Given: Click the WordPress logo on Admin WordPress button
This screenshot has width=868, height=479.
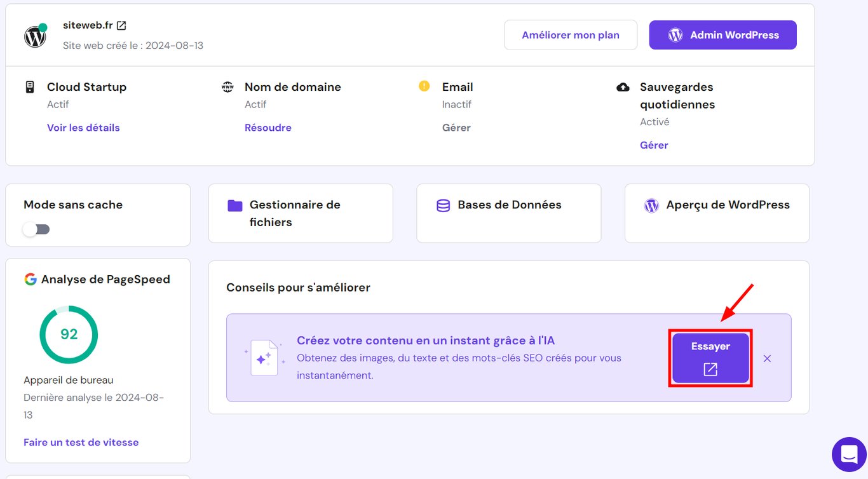Looking at the screenshot, I should click(674, 35).
